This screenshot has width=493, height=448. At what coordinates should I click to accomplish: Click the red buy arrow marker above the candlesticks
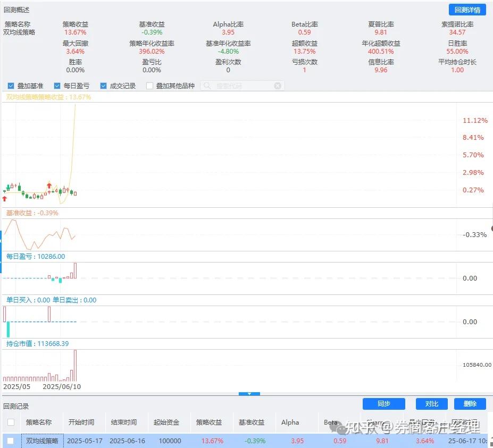[x=49, y=186]
